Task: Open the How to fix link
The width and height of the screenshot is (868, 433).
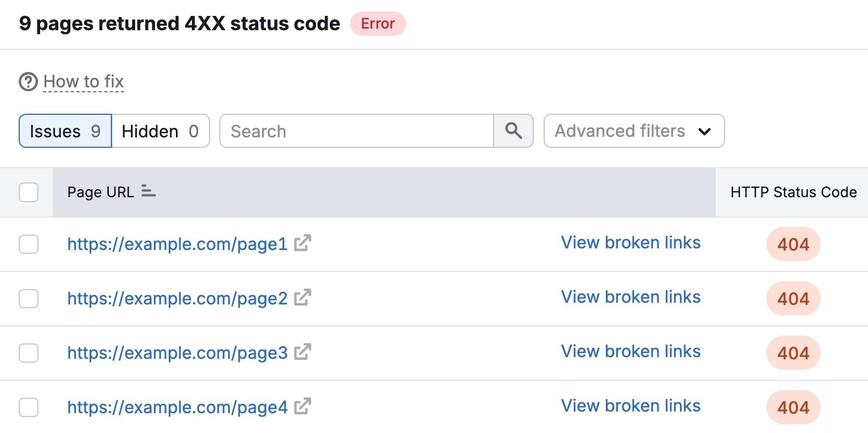Action: (83, 81)
